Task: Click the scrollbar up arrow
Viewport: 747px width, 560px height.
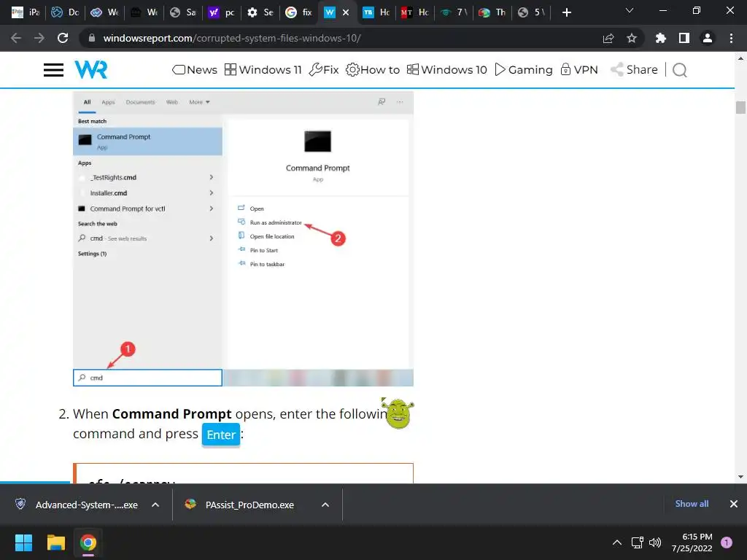Action: pos(740,58)
